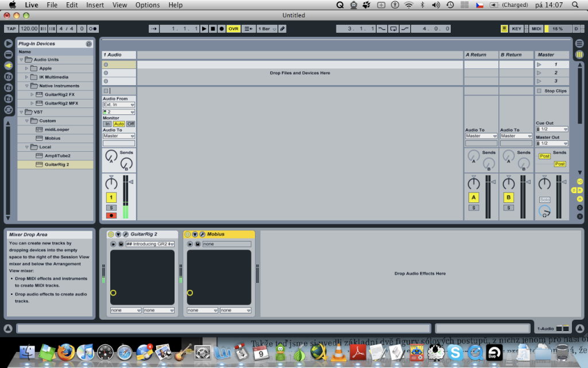Screen dimensions: 588x368
Task: Click the first Post send button
Action: tap(544, 156)
